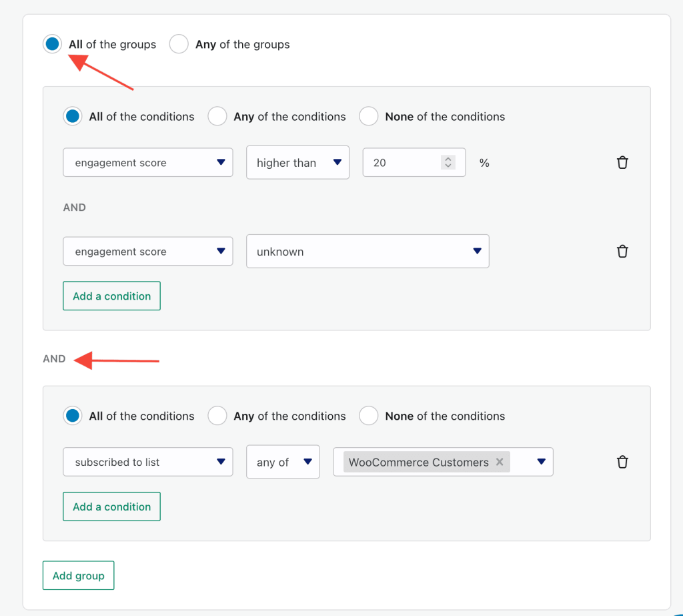Screen dimensions: 683x616
Task: Delete the subscribed to list condition
Action: (x=622, y=462)
